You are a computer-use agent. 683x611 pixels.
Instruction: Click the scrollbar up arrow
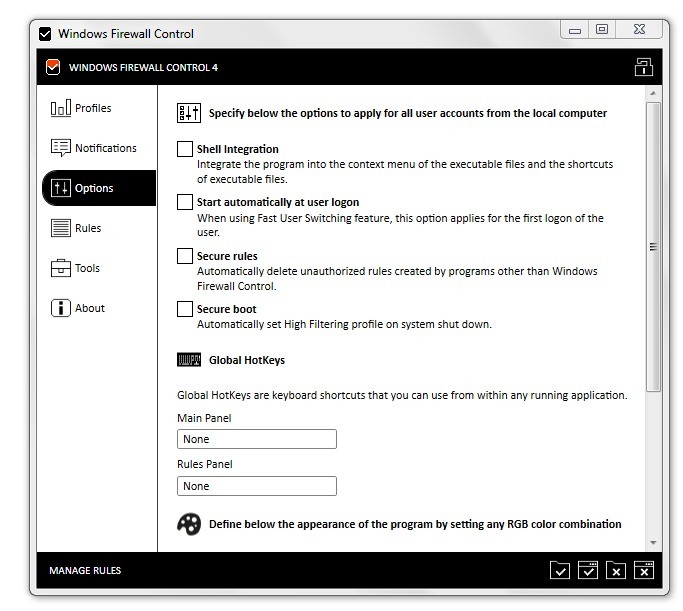[653, 93]
